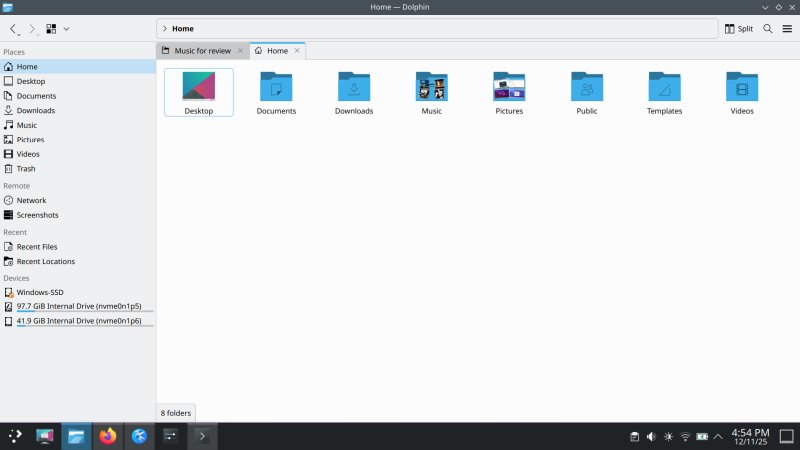Viewport: 800px width, 450px height.
Task: Open volume control in system tray
Action: pyautogui.click(x=651, y=437)
